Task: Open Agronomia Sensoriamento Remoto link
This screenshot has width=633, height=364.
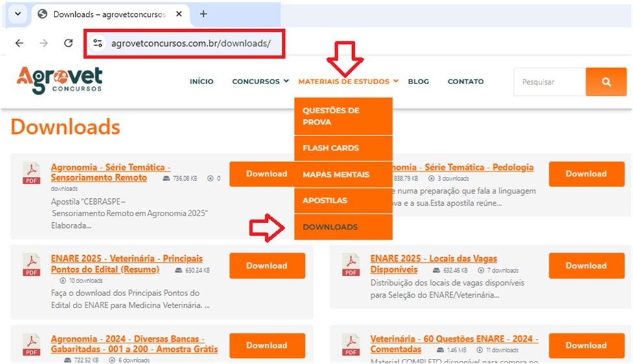Action: pos(111,172)
